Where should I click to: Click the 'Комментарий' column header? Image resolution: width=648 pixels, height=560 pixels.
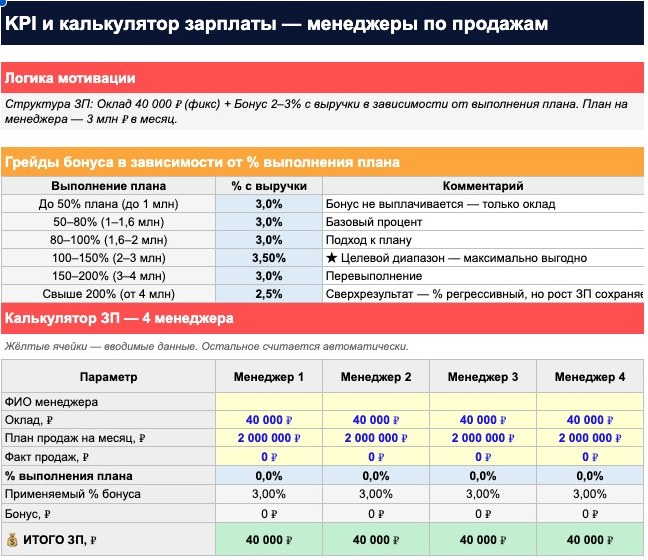pos(483,186)
